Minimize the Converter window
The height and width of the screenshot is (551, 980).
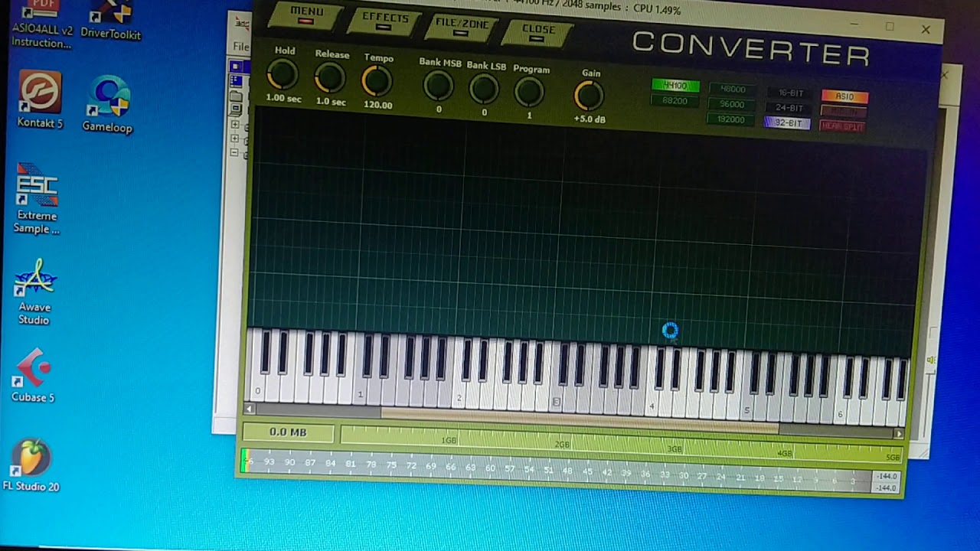point(855,24)
